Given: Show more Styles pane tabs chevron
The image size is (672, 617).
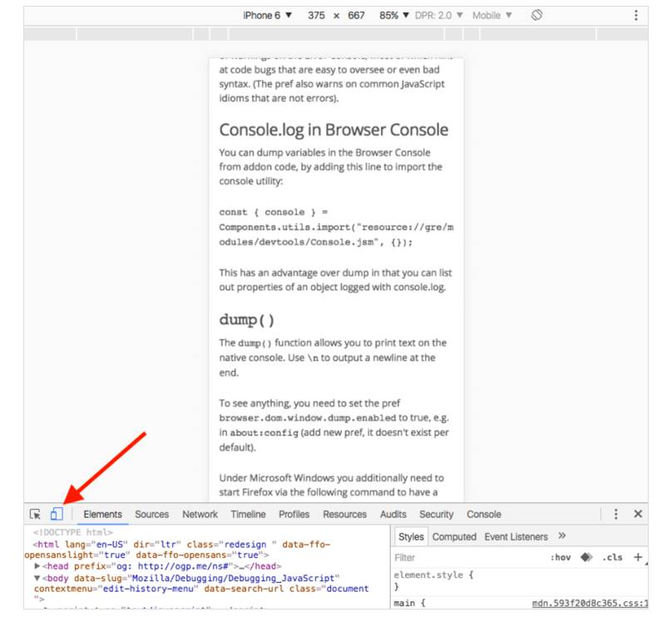Looking at the screenshot, I should (562, 536).
